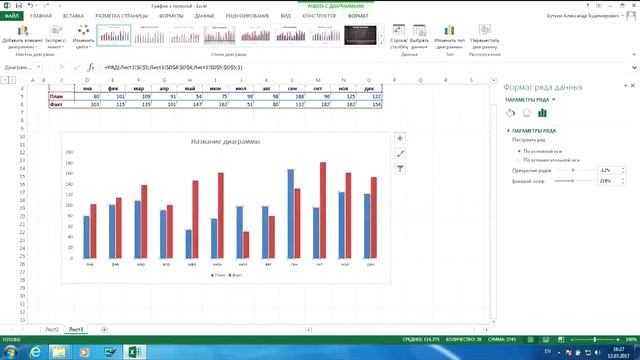Click the Windows Start orb

(x=10, y=352)
